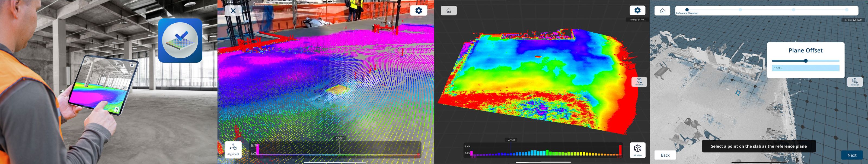Tap the Alignment tool button
Viewport: 868px width, 164px height.
(233, 150)
